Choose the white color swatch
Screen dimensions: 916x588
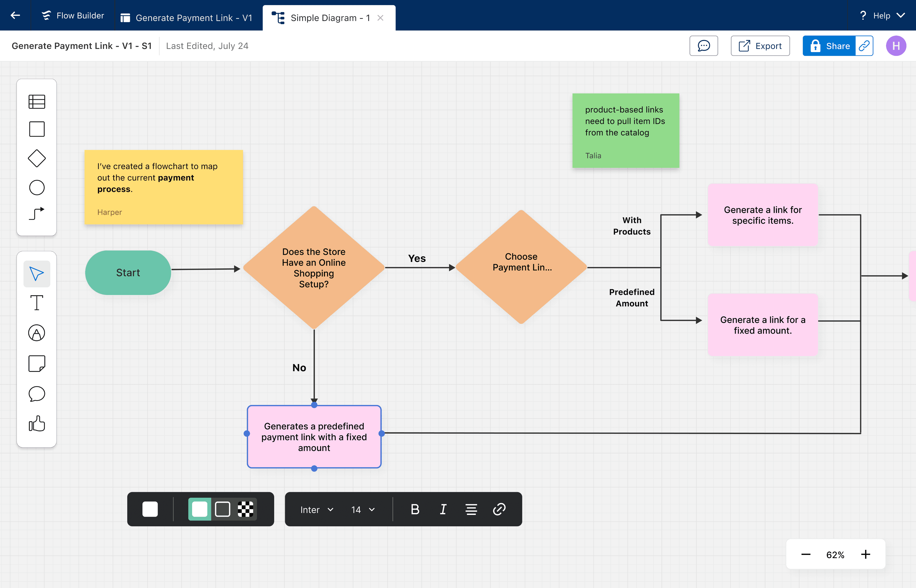tap(150, 509)
